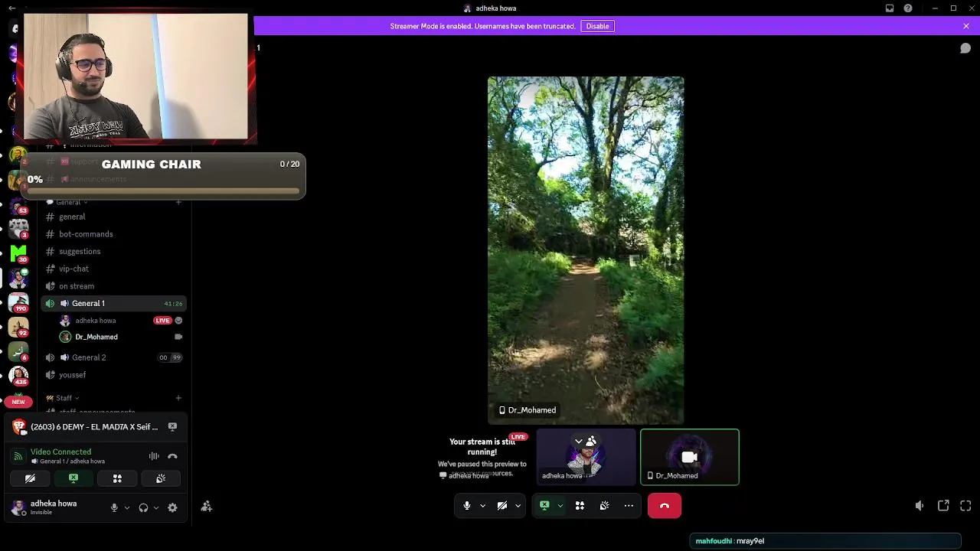Toggle screen share in the call bar
Viewport: 980px width, 551px height.
click(544, 506)
